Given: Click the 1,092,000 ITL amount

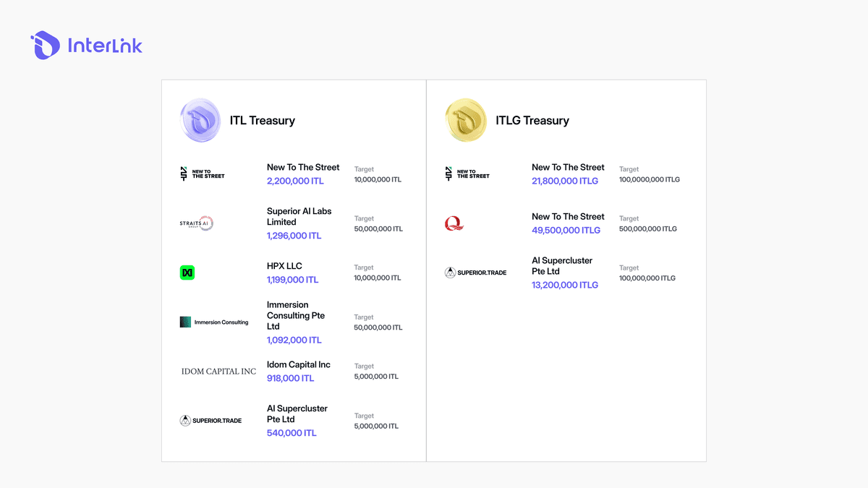Looking at the screenshot, I should click(x=294, y=340).
